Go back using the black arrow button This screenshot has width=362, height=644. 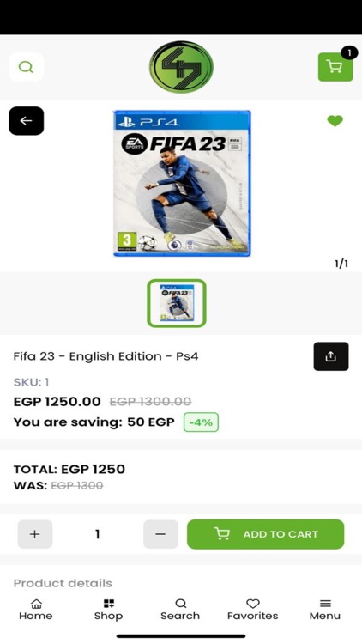point(26,121)
